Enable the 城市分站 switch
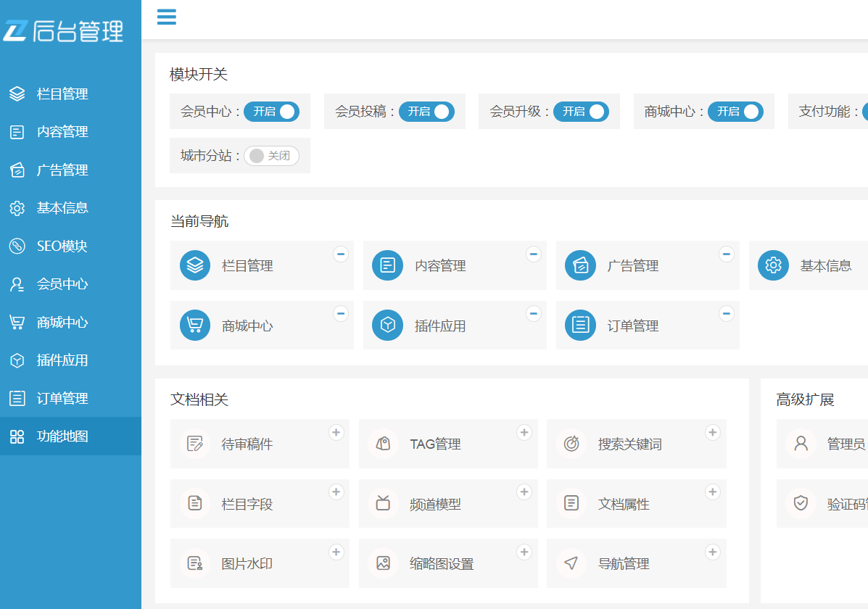The image size is (868, 609). 271,156
